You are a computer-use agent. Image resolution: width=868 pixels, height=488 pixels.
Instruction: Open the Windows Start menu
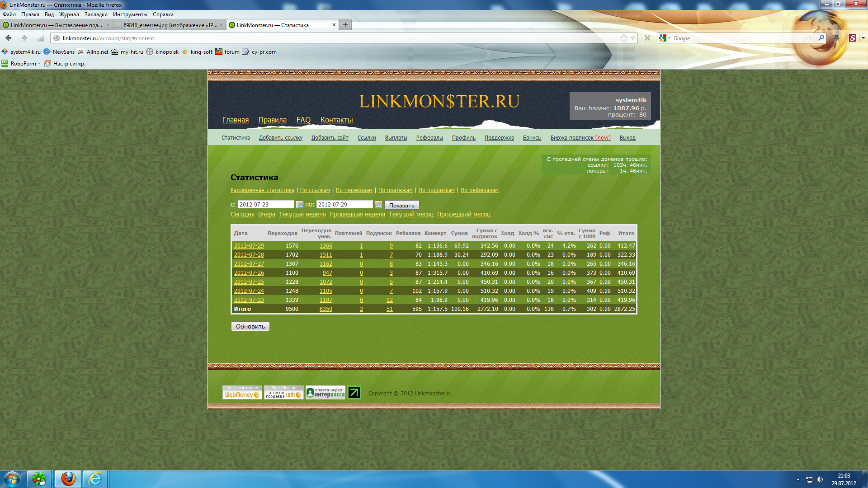12,479
